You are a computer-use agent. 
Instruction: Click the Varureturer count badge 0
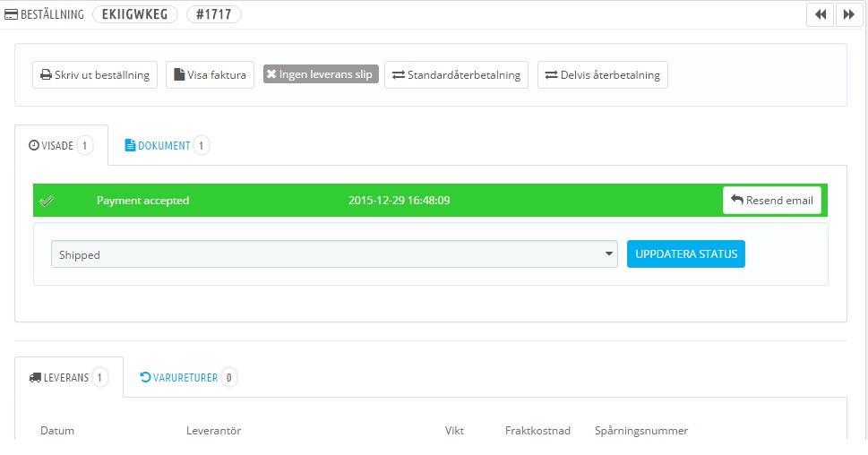228,377
